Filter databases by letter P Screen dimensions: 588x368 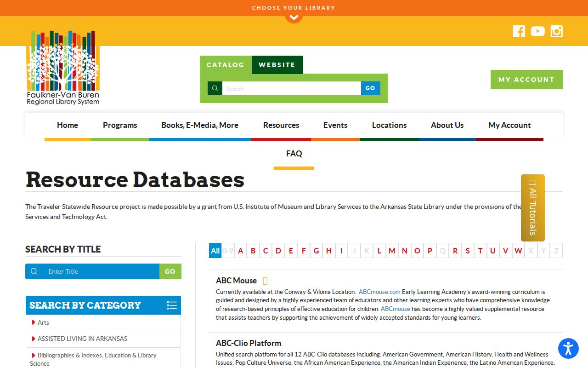pos(430,251)
